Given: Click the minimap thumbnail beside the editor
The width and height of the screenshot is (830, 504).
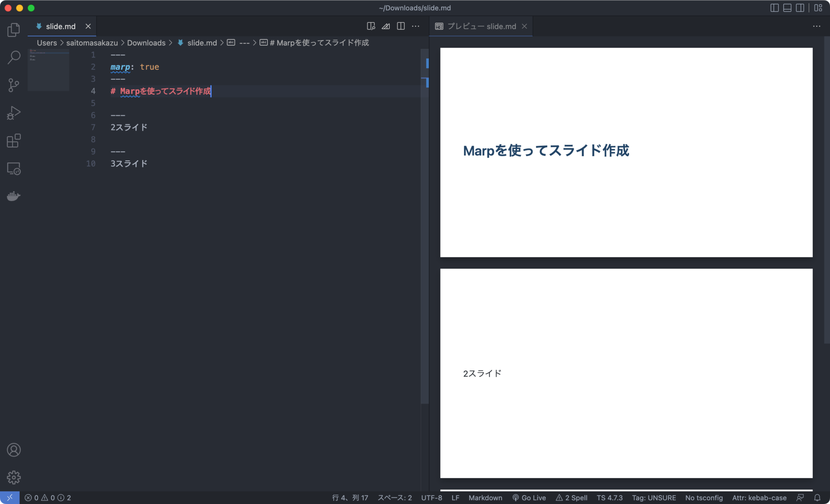Looking at the screenshot, I should click(x=48, y=70).
